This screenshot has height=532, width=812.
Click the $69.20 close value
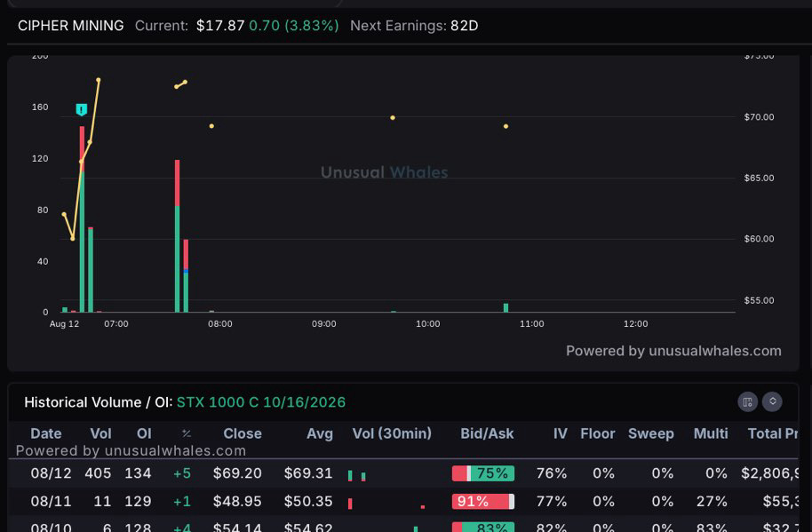[x=237, y=473]
